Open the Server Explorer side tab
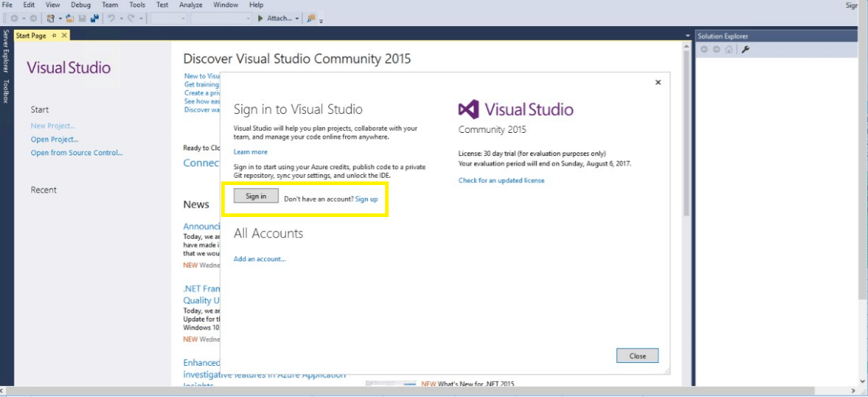Viewport: 868px width, 397px height. pyautogui.click(x=6, y=52)
